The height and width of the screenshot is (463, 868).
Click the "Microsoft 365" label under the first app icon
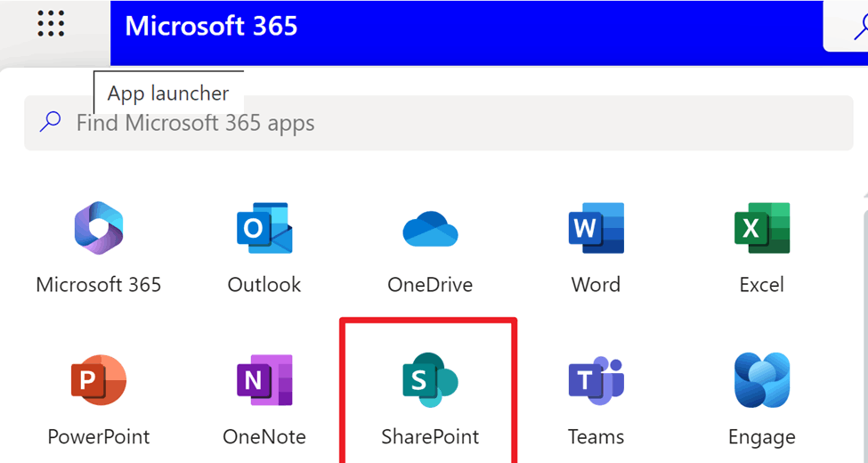point(99,285)
